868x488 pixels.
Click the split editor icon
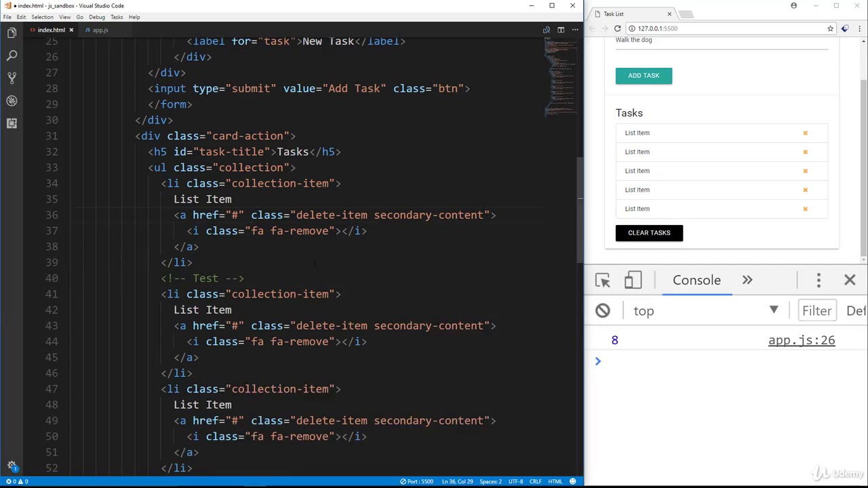click(x=561, y=30)
